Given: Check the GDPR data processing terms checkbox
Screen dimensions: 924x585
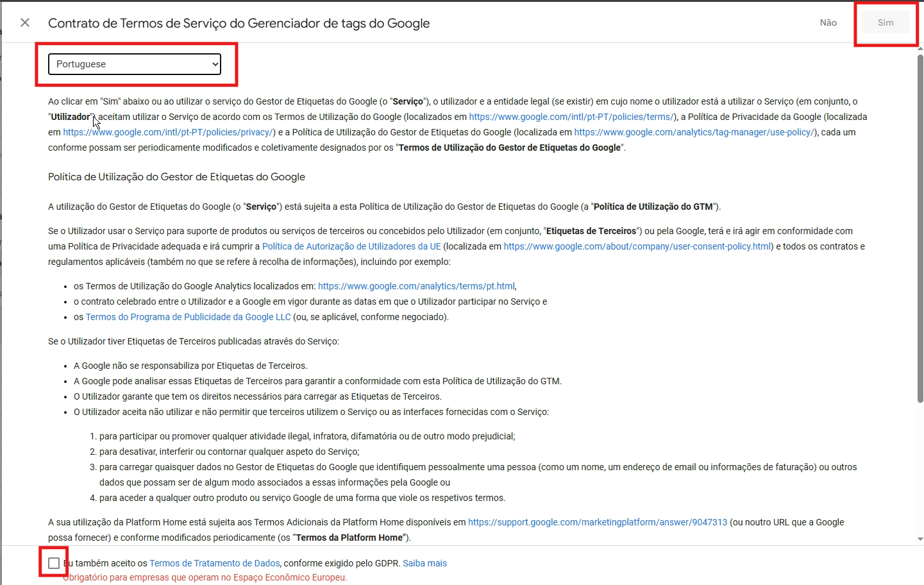Looking at the screenshot, I should pyautogui.click(x=54, y=563).
